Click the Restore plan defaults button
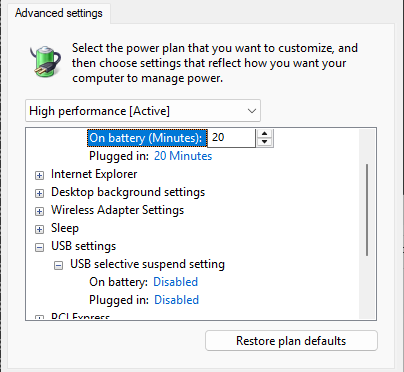Screen dimensions: 404x372 291,341
